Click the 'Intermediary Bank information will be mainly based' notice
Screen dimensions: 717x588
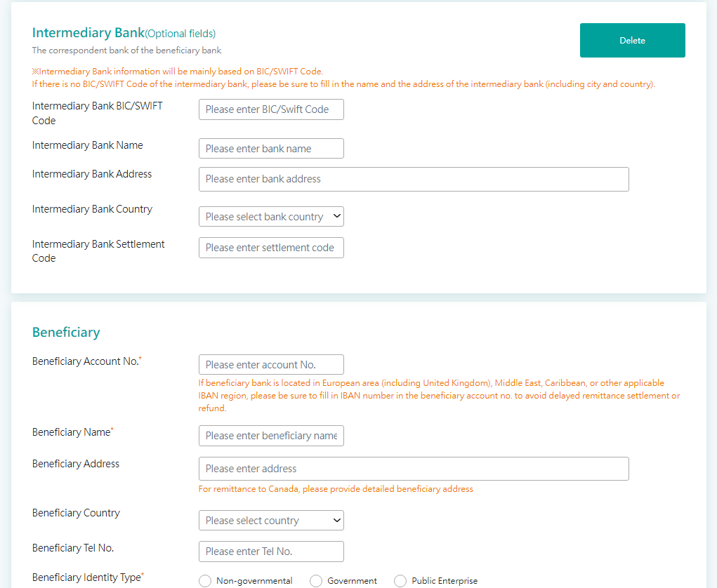coord(178,72)
